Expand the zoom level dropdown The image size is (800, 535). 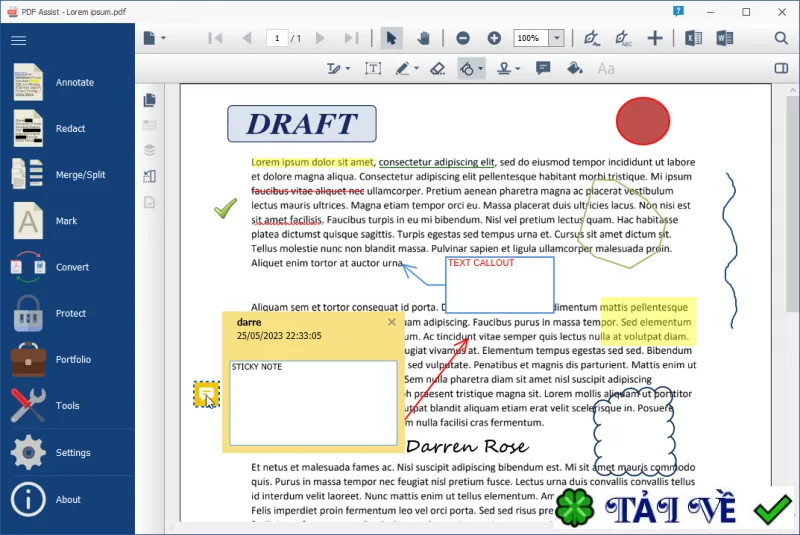[x=557, y=38]
